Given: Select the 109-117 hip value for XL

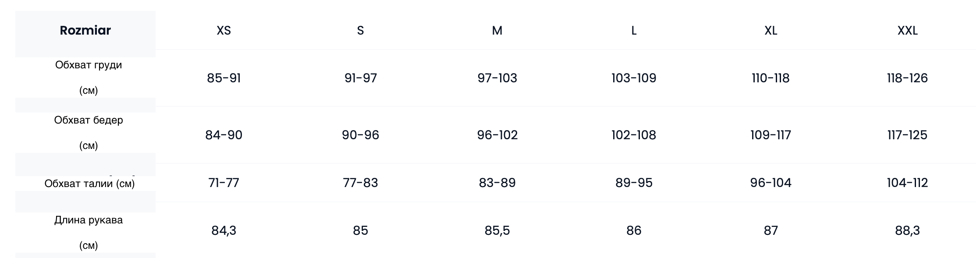Looking at the screenshot, I should (771, 135).
